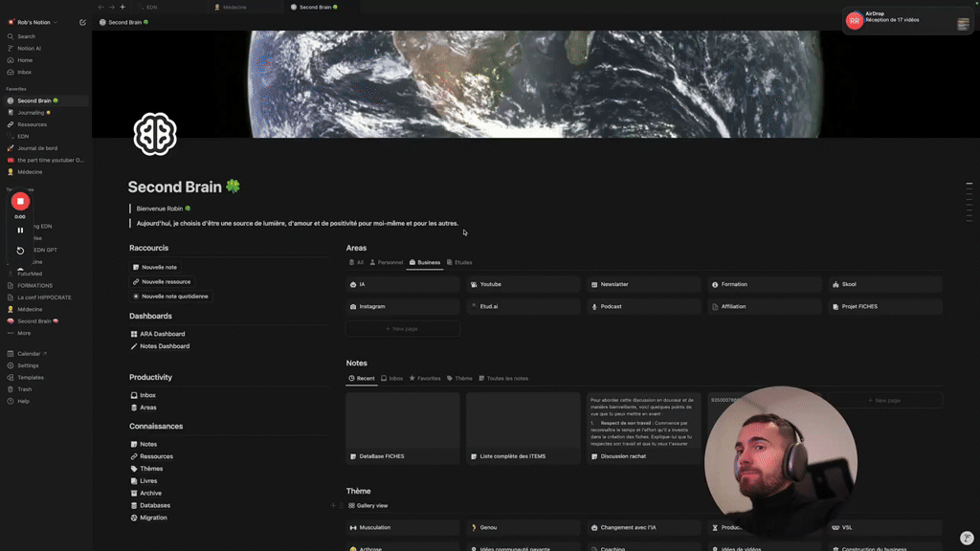Open the Youtube area card
This screenshot has width=980, height=551.
point(523,284)
